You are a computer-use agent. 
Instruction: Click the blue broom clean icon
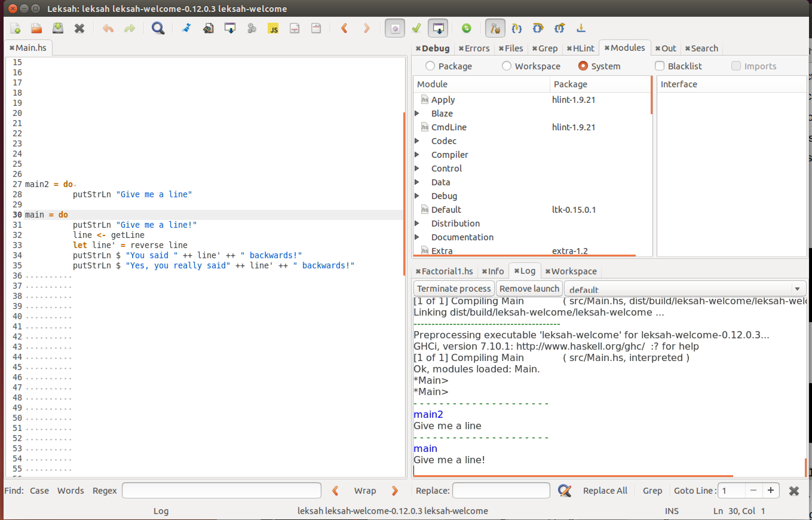coord(186,28)
